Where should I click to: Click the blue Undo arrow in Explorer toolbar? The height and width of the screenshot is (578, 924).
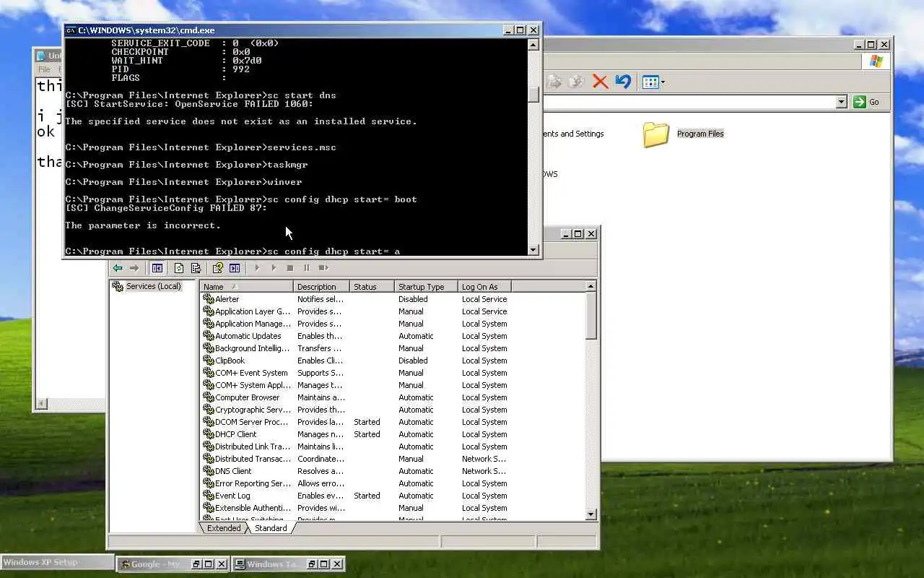pos(623,82)
